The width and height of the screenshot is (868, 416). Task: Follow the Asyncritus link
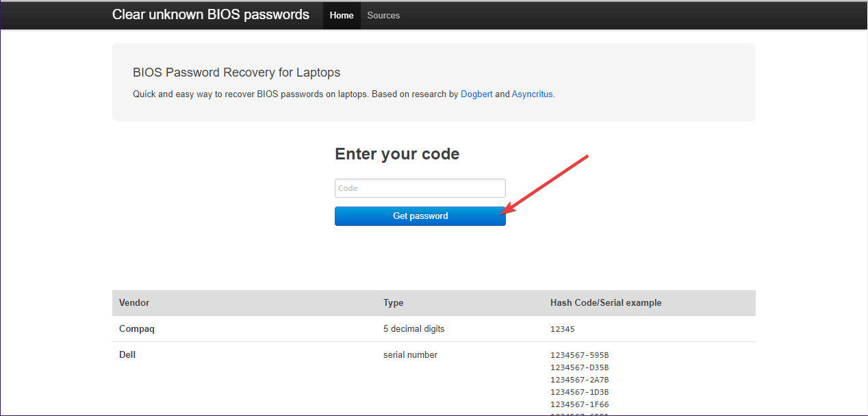(532, 94)
